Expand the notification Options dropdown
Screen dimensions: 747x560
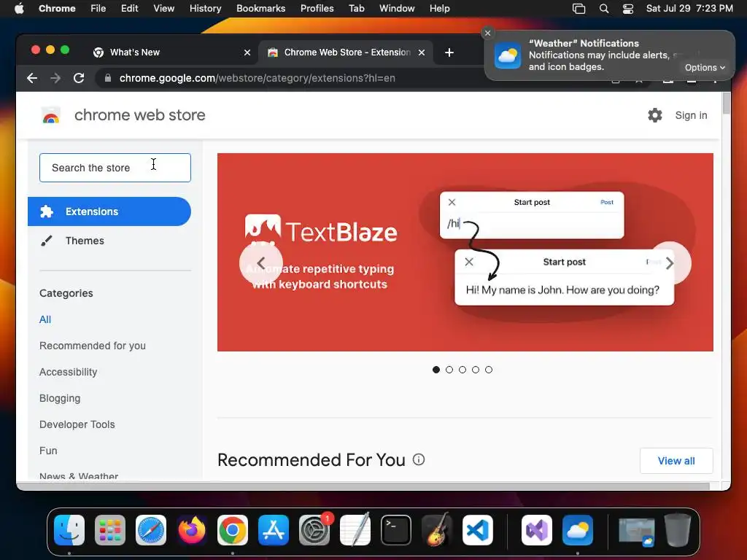705,68
